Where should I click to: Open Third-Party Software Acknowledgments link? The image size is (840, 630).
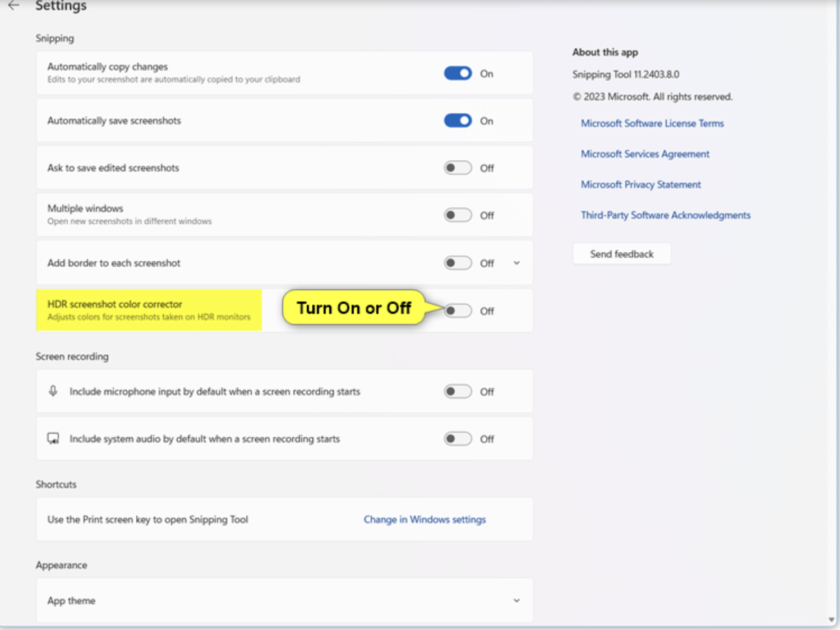pos(665,215)
